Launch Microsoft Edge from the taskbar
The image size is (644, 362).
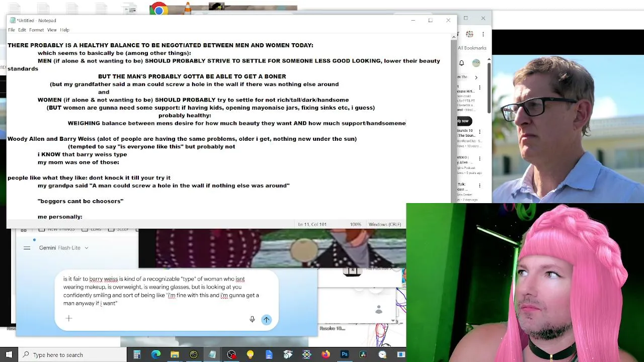point(156,354)
